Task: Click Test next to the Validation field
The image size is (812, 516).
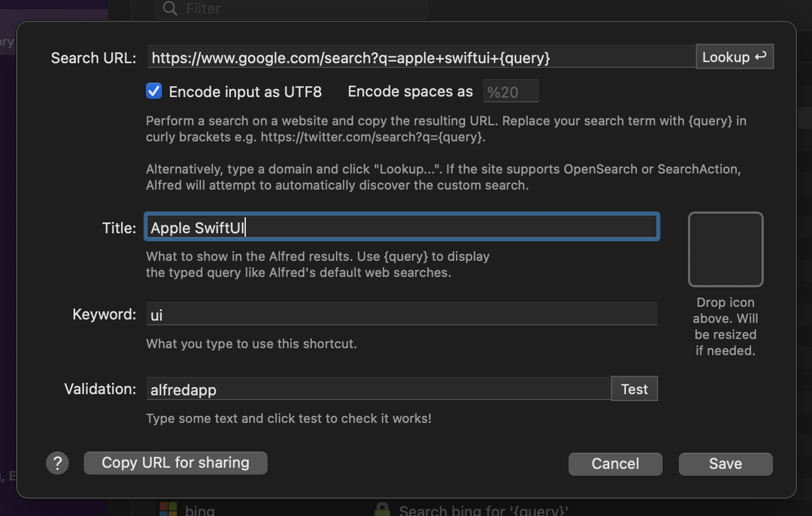Action: click(x=634, y=388)
